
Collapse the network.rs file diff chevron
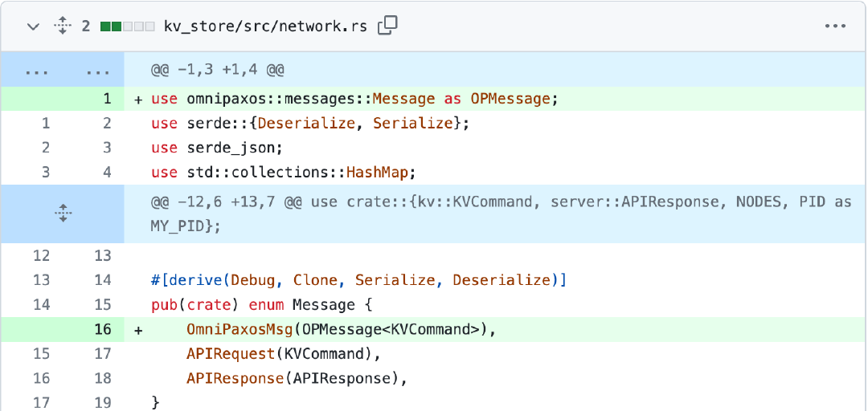[34, 26]
